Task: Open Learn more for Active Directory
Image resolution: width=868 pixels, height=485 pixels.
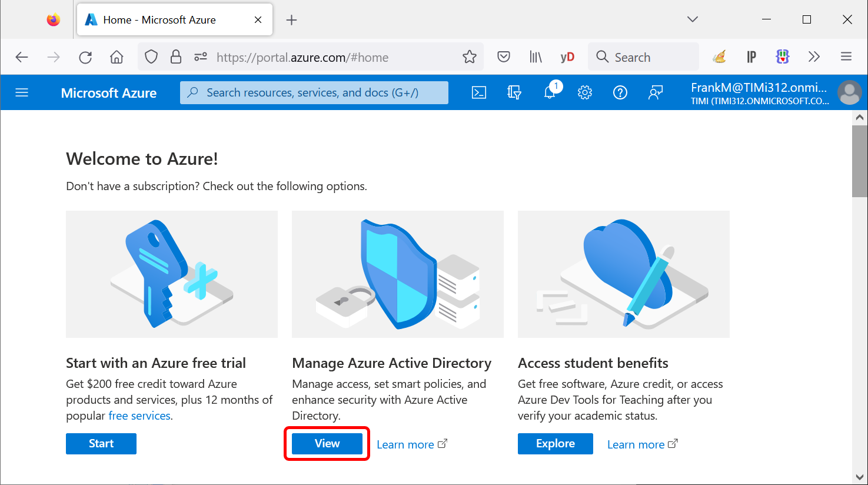Action: click(412, 444)
